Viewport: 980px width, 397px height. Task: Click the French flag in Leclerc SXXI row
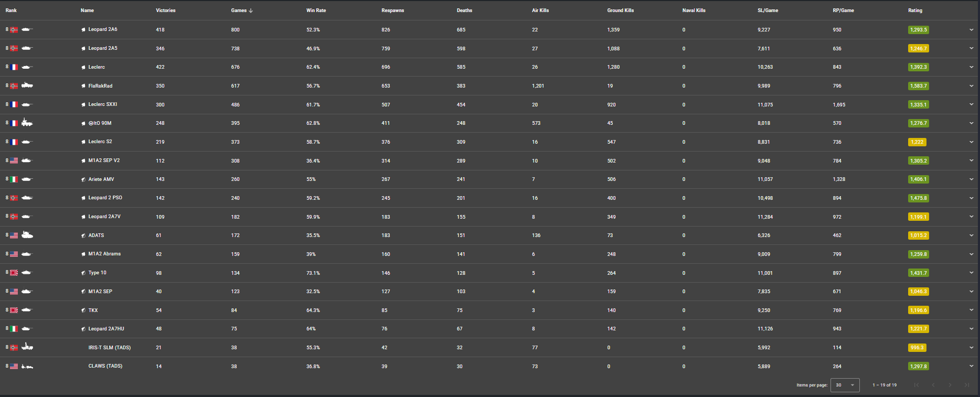pos(14,104)
